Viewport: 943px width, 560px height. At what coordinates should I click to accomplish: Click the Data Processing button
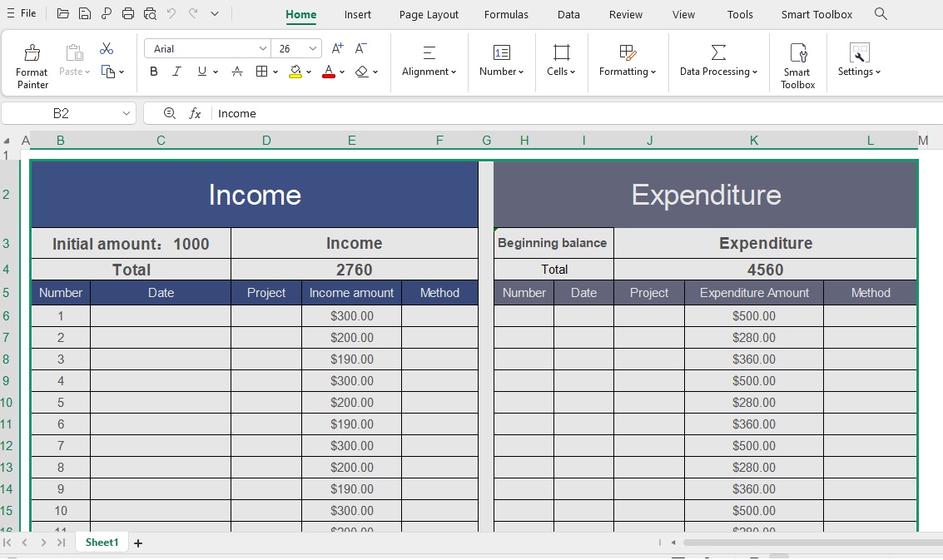coord(717,62)
